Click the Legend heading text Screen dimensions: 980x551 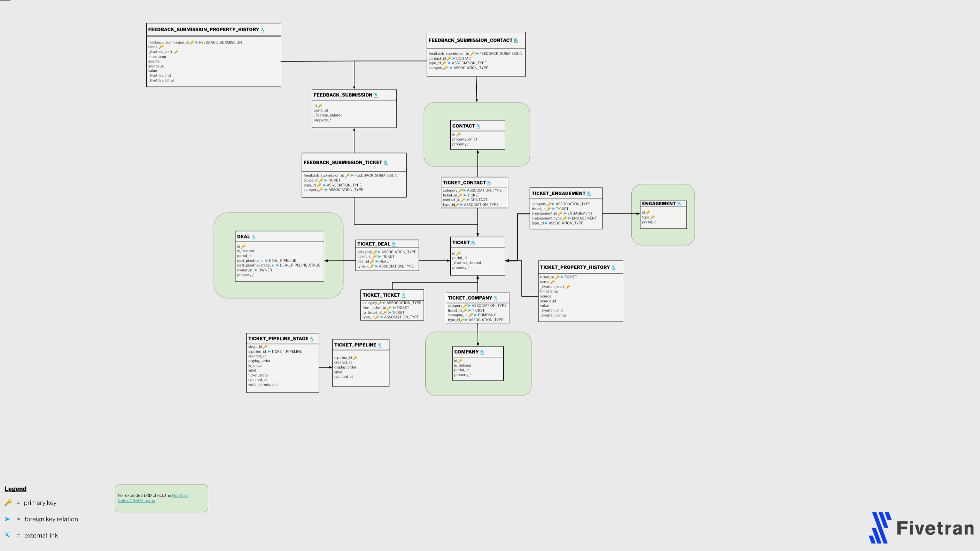tap(15, 489)
